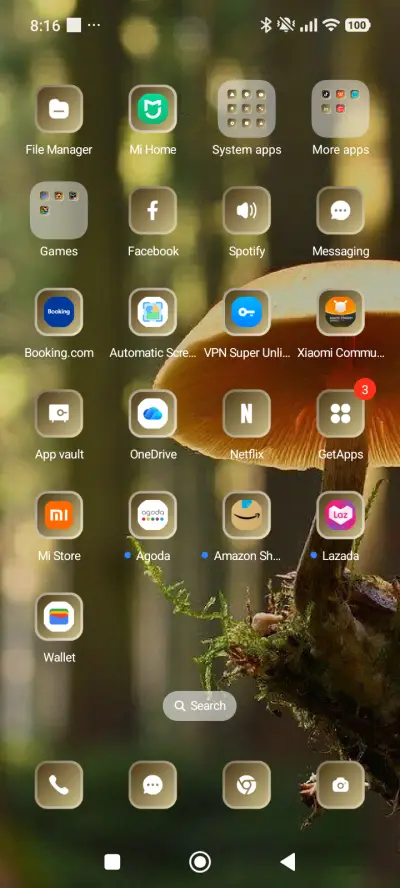Launch the Amazon Shopping app

tap(246, 515)
